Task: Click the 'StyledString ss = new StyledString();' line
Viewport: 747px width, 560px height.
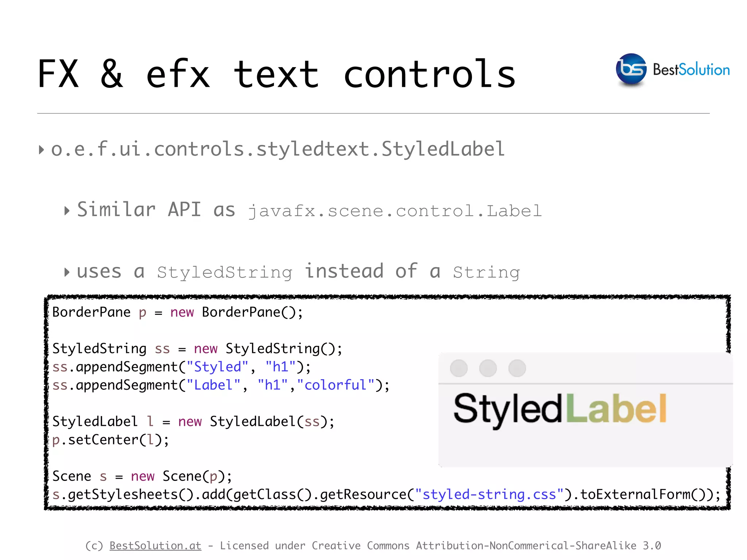Action: [197, 349]
